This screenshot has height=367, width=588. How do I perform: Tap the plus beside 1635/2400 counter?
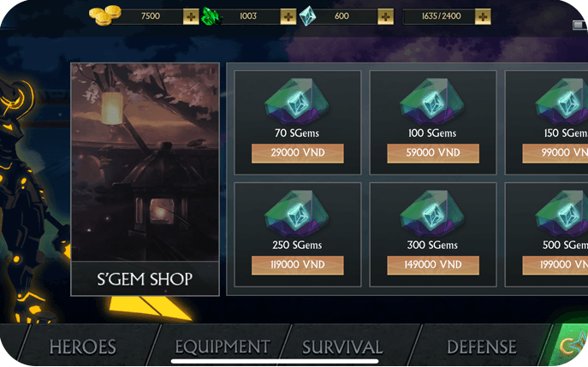click(483, 16)
